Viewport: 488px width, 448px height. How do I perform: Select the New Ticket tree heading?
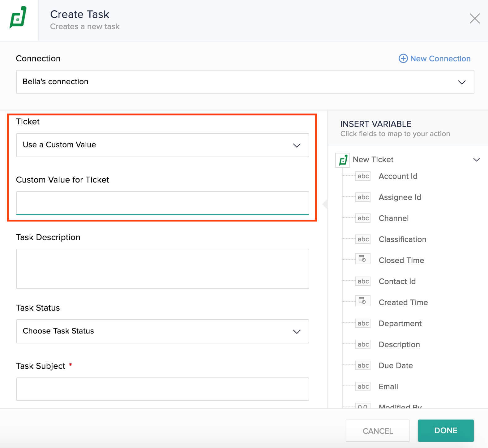373,160
